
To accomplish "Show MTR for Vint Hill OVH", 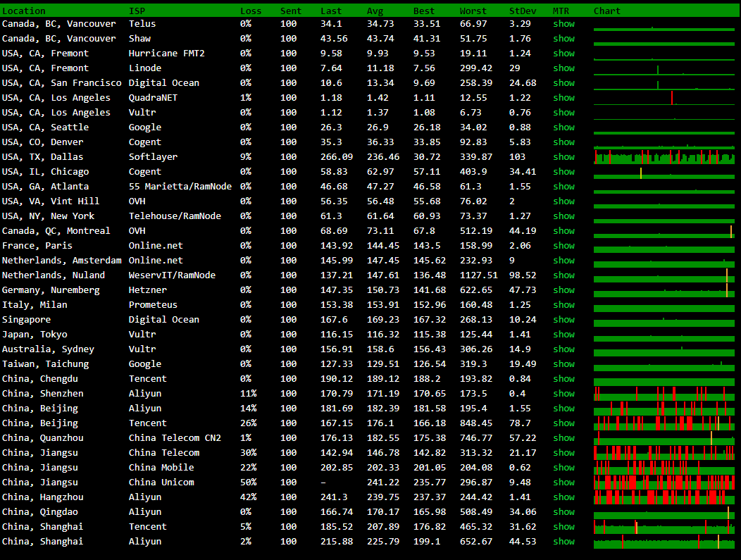I will (x=563, y=201).
